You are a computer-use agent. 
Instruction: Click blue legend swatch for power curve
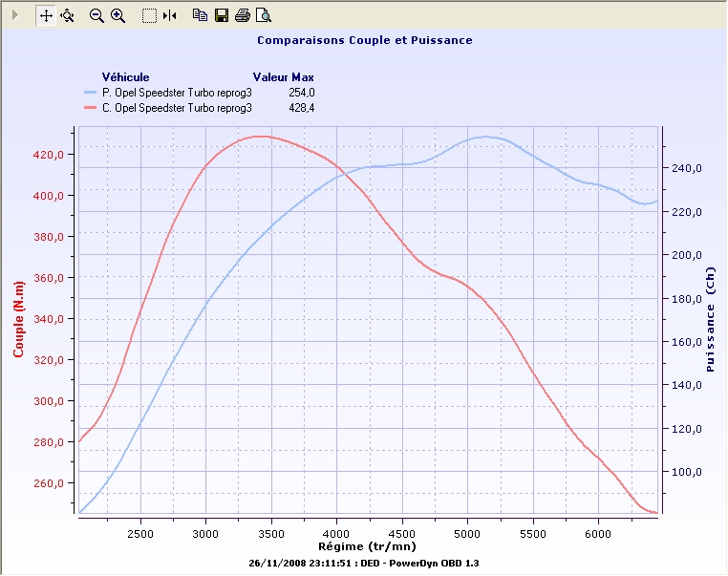(x=90, y=93)
